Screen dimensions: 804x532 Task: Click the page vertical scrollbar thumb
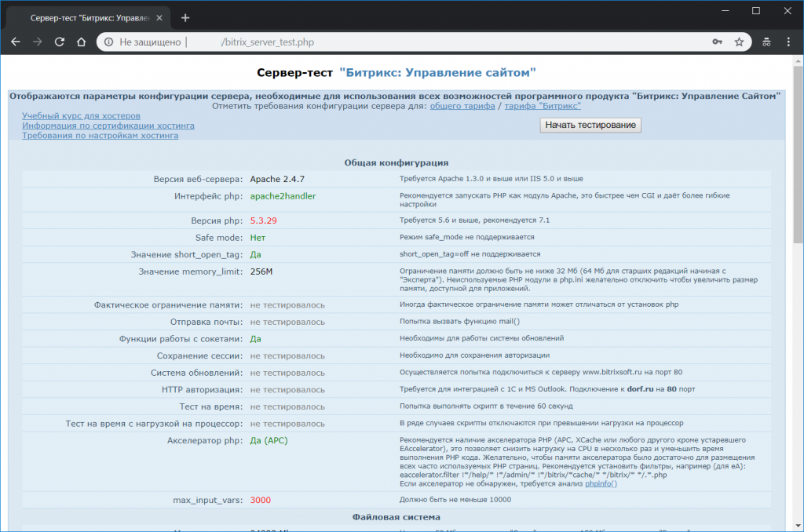tap(799, 154)
